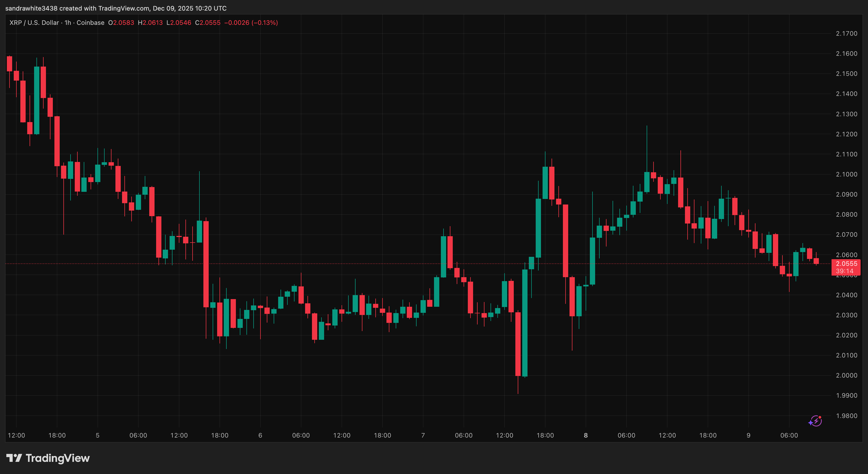Toggle the high value H2.0613 display
Screen dimensions: 868x474
click(x=151, y=22)
